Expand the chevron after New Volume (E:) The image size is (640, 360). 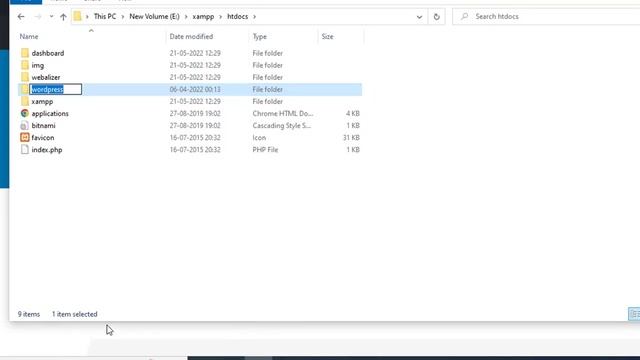pos(186,17)
